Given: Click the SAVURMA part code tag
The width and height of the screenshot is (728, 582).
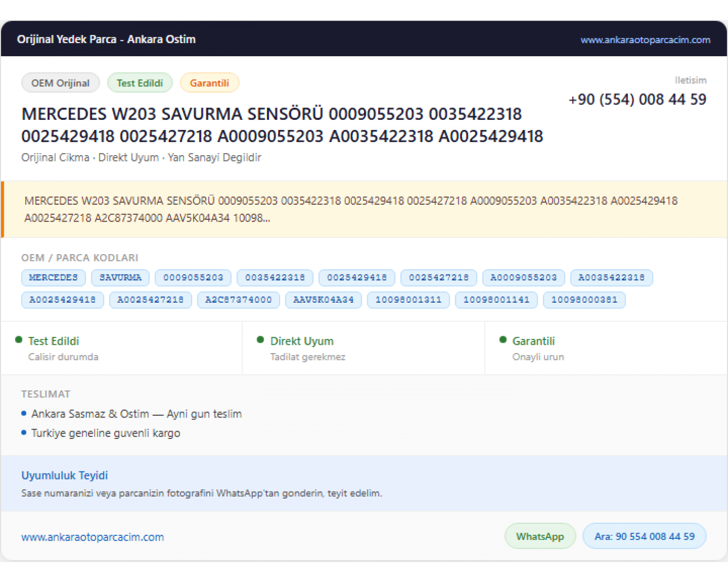Looking at the screenshot, I should click(x=120, y=277).
